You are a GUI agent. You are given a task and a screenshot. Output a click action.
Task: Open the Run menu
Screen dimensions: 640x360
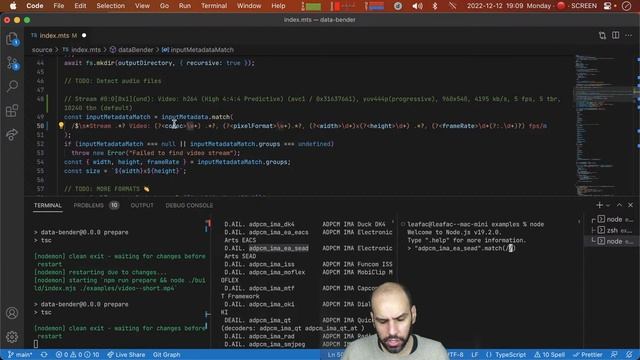185,6
